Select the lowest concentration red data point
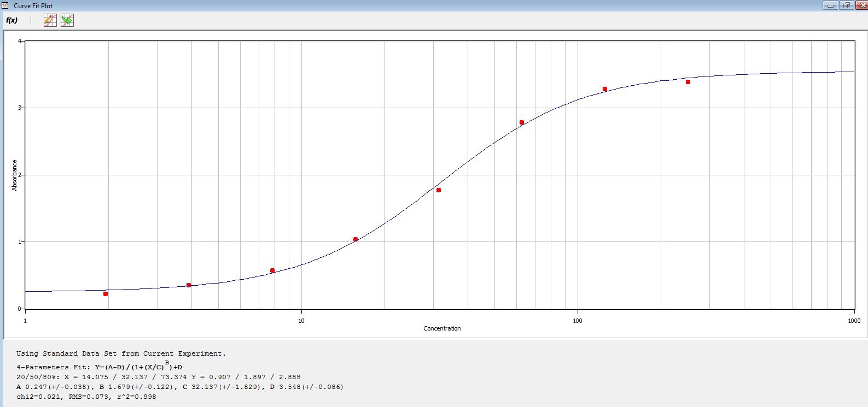868x407 pixels. click(x=106, y=294)
